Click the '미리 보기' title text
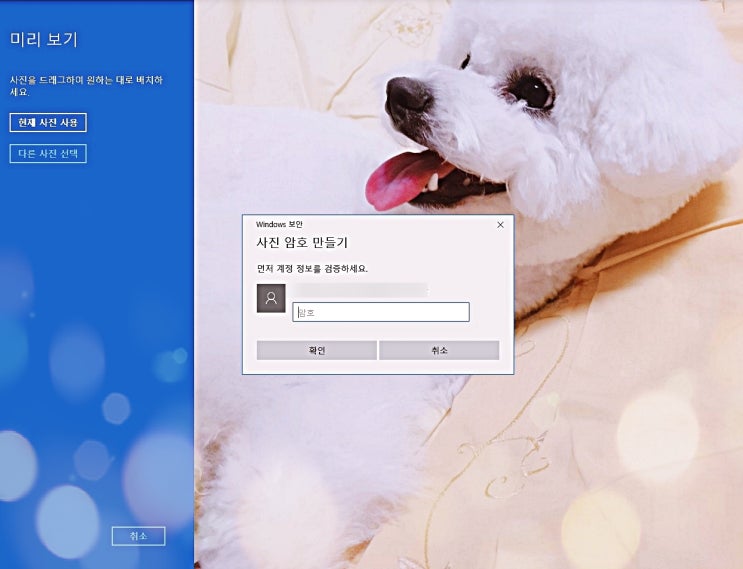Viewport: 743px width, 569px height. [44, 39]
